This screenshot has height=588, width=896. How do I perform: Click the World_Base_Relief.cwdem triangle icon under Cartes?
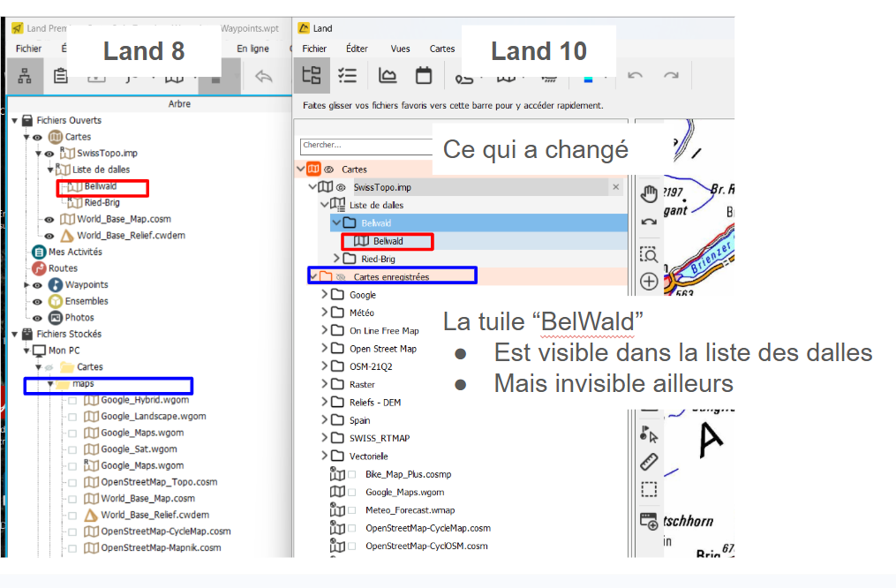[x=67, y=236]
